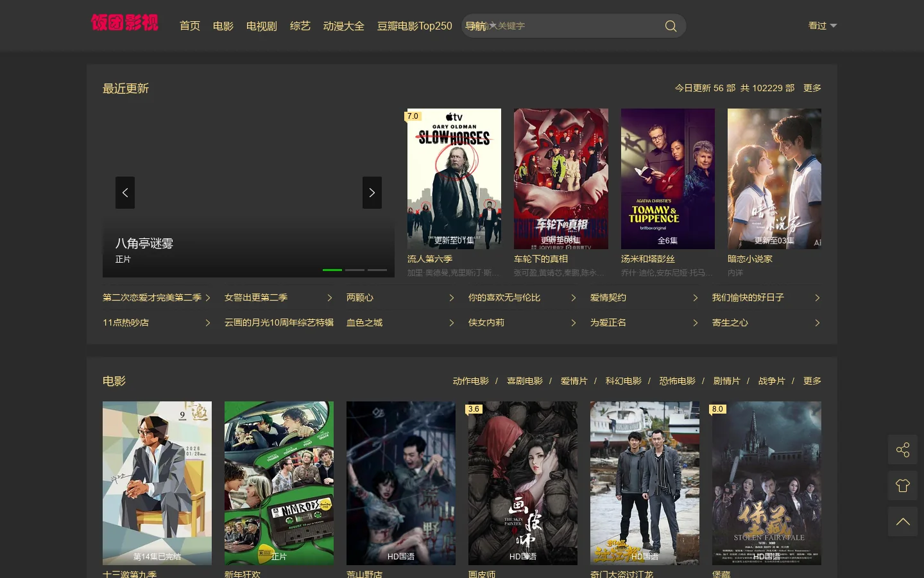Click 汤米和塔彭丝 title link
924x578 pixels.
[x=648, y=259]
